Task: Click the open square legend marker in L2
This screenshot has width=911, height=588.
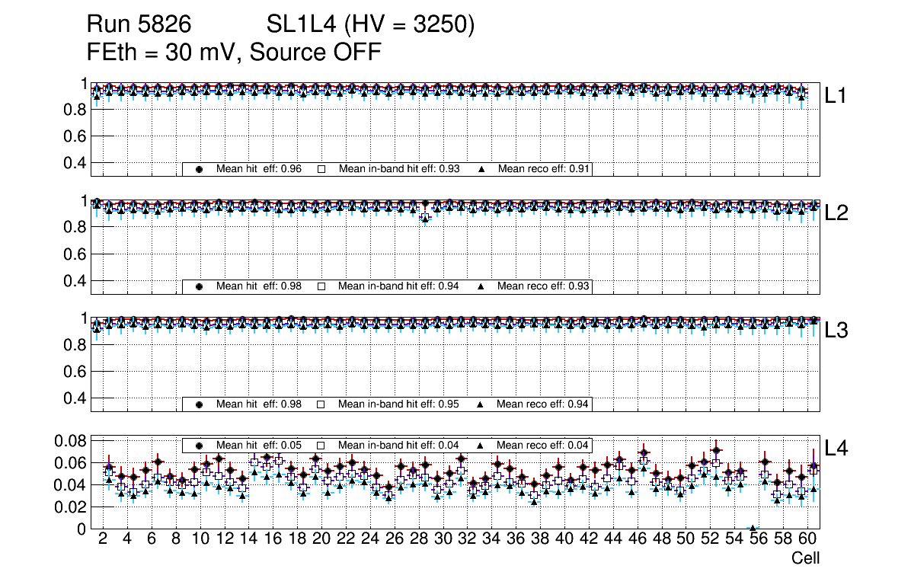Action: [321, 286]
